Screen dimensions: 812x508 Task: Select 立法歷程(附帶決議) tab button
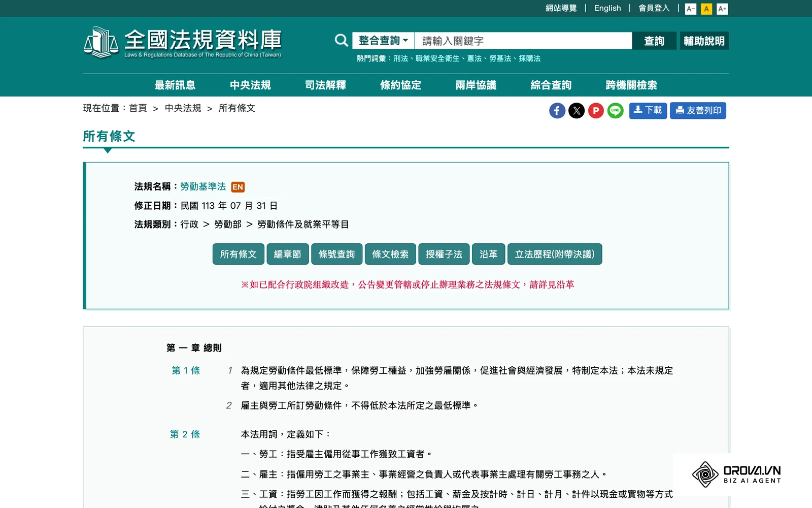(x=555, y=254)
